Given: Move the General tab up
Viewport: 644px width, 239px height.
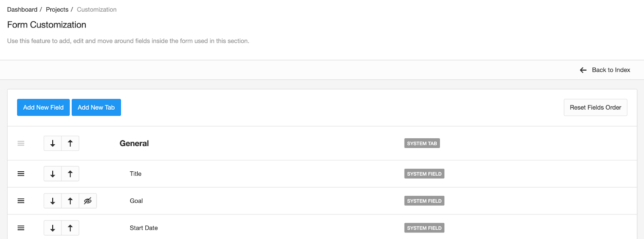Looking at the screenshot, I should coord(70,143).
